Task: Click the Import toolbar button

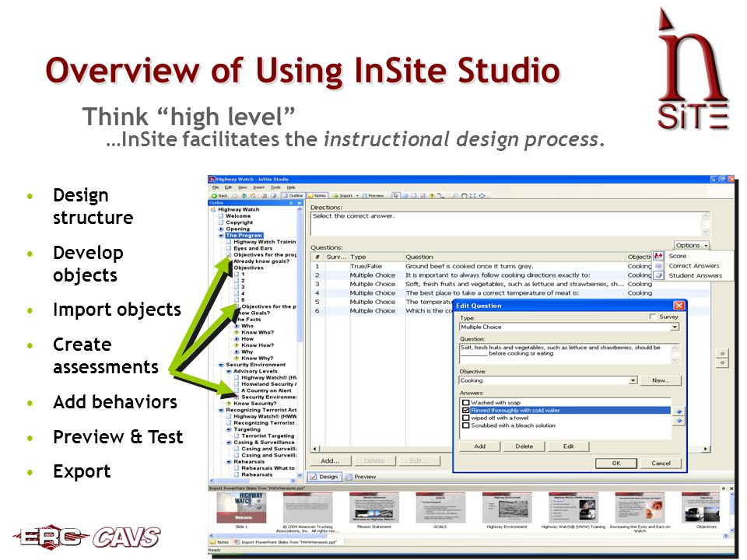Action: (x=343, y=196)
